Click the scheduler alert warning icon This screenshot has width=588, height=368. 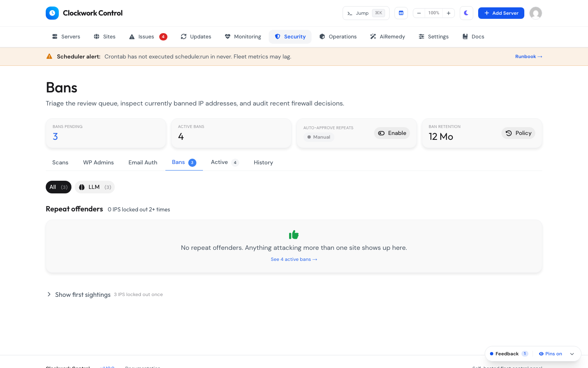tap(49, 56)
